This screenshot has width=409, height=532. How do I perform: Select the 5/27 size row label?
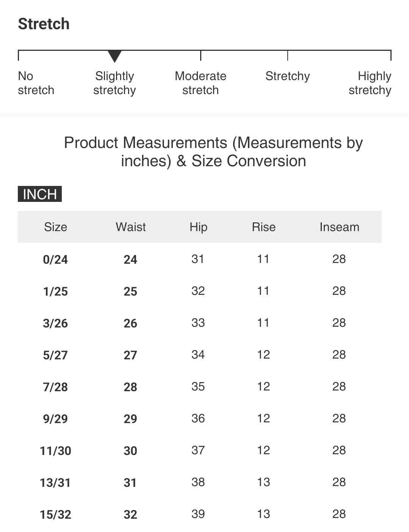pos(55,355)
